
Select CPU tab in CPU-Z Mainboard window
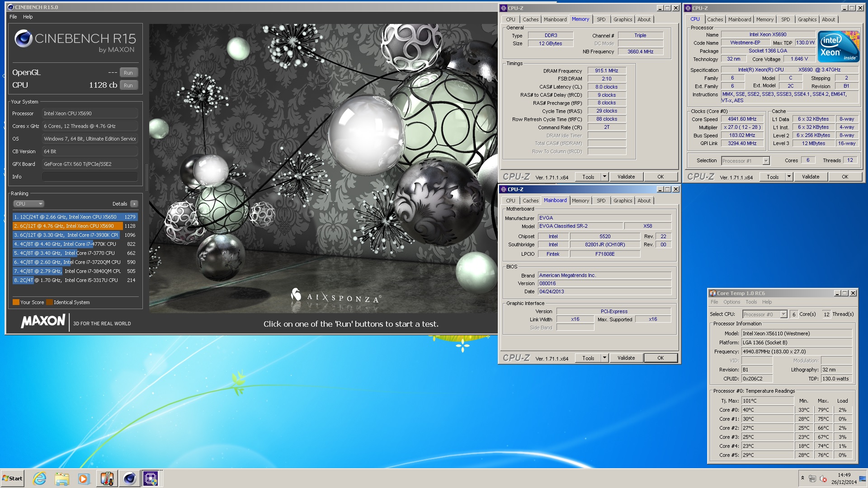510,201
